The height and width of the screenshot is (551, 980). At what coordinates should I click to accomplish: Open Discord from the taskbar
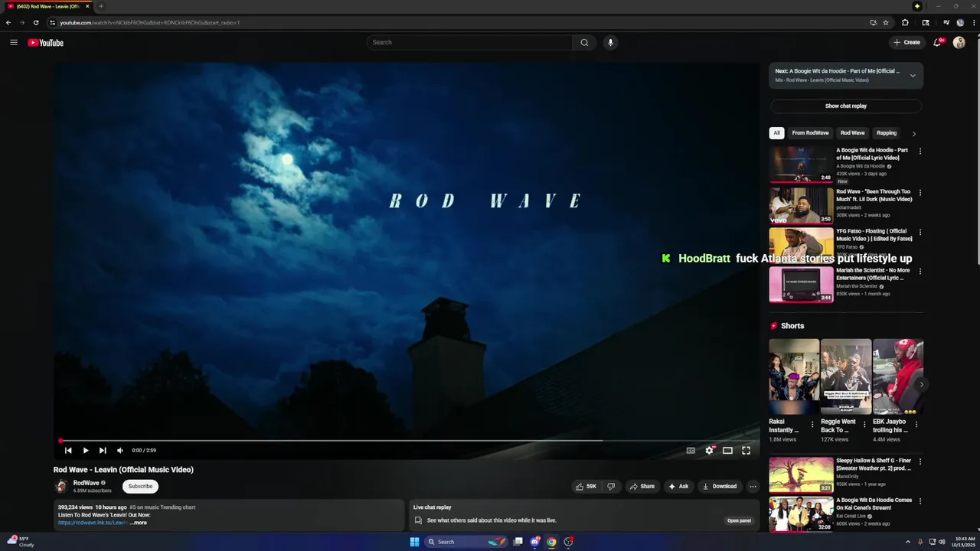(535, 542)
